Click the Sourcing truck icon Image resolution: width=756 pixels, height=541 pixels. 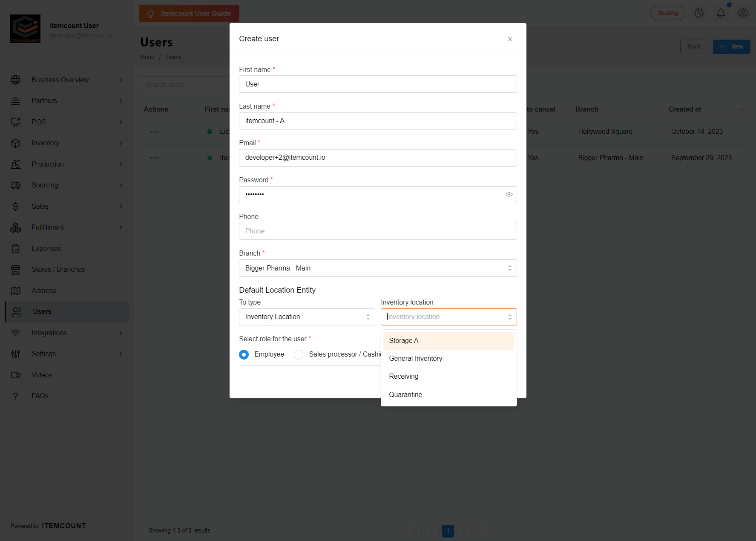click(16, 185)
